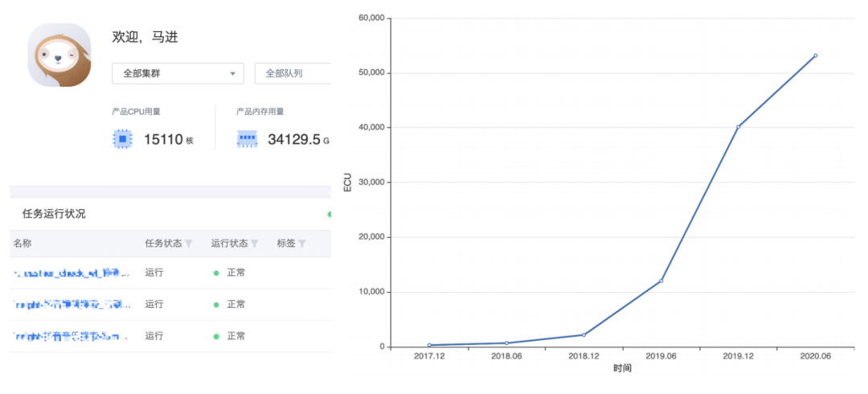Image resolution: width=868 pixels, height=394 pixels.
Task: Click the 标签 column filter icon
Action: (x=302, y=244)
